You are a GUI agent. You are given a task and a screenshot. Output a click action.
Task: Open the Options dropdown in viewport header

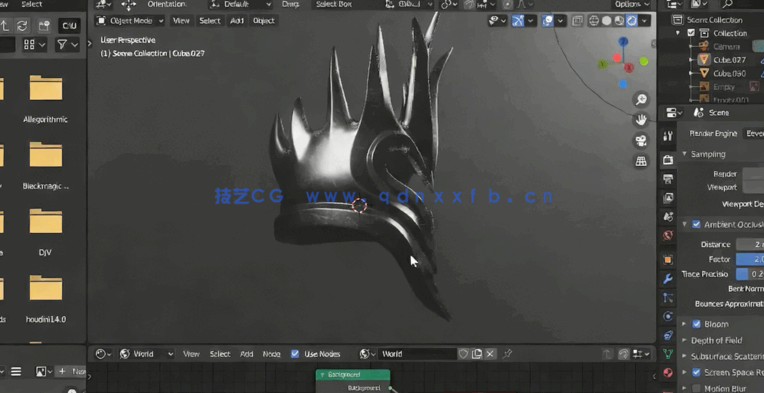coord(632,4)
